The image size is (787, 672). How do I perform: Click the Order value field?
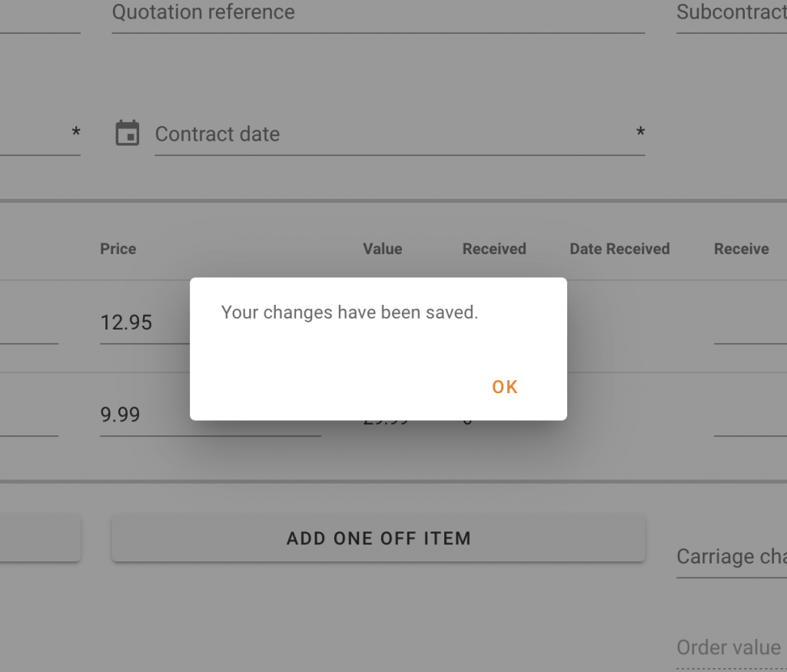pyautogui.click(x=731, y=648)
